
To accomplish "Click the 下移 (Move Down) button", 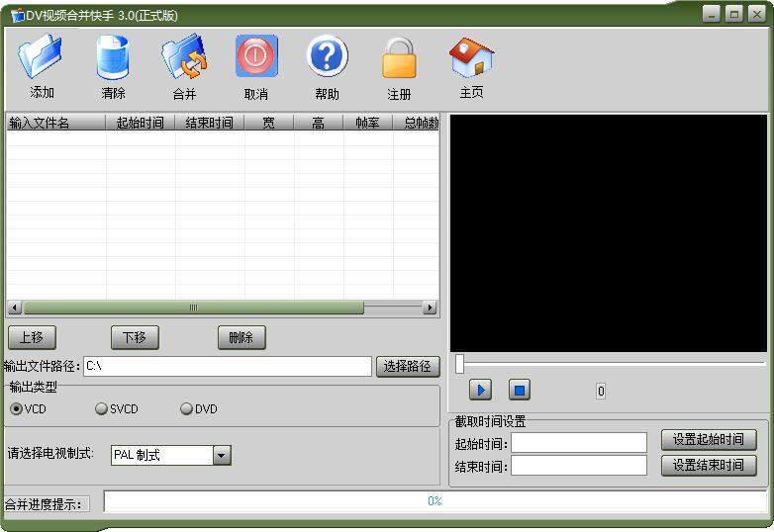I will point(135,338).
